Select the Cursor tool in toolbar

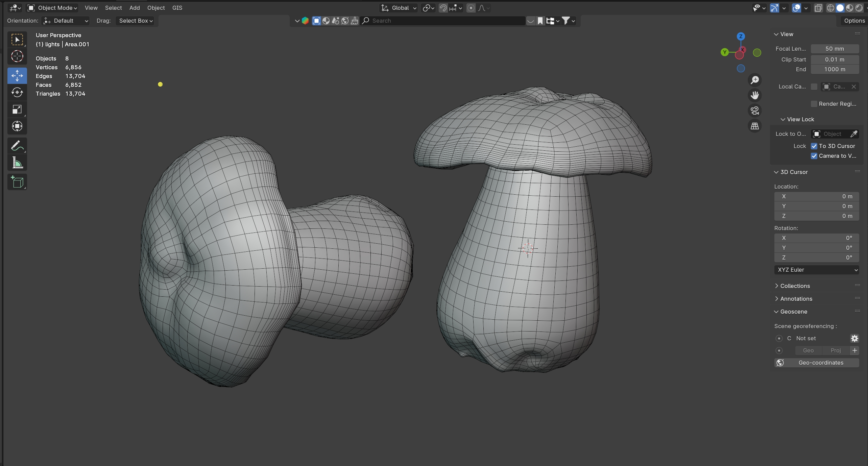(x=17, y=56)
